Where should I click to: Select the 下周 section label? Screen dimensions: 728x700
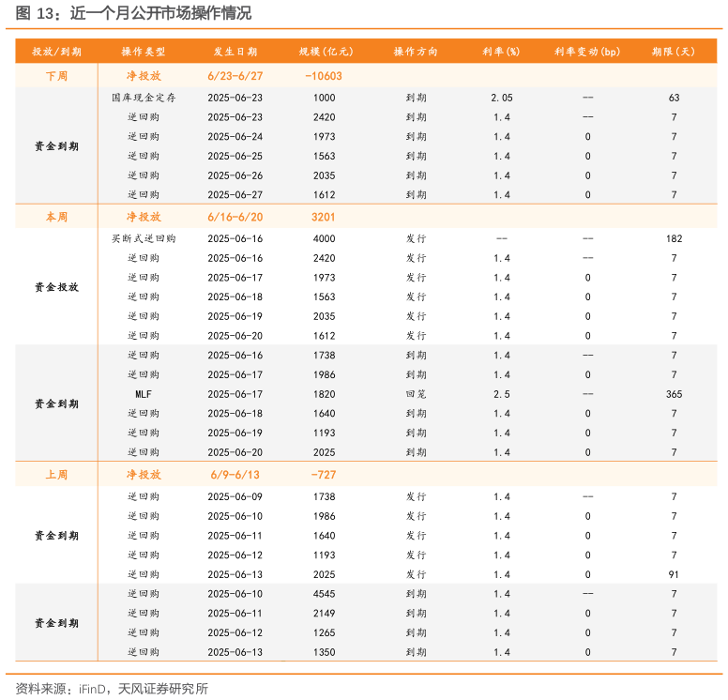point(56,77)
